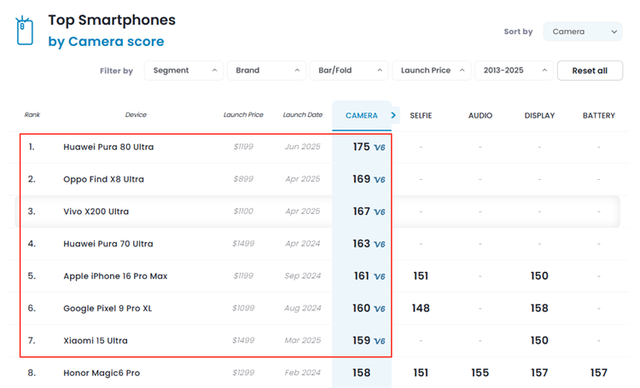Click the smartphone logo icon beside the title

[x=24, y=31]
